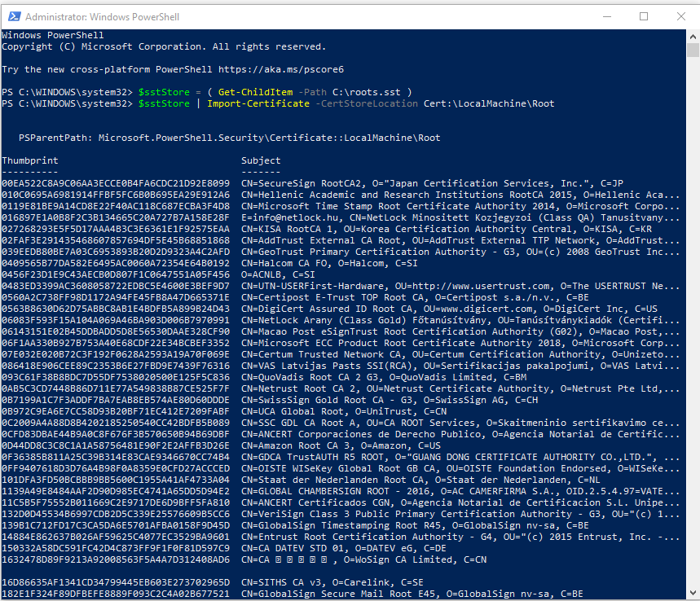Select the Thumbprint column header text

(x=29, y=160)
